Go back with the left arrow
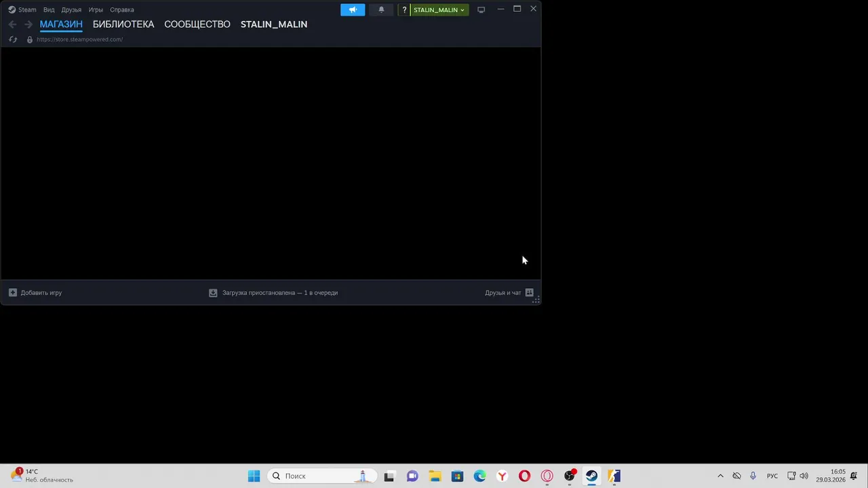 pyautogui.click(x=12, y=24)
